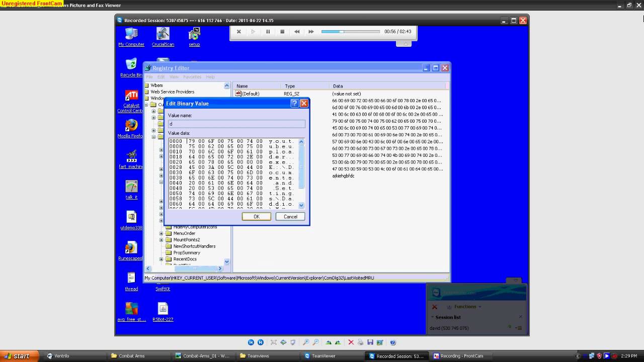Zoom in with the magnifier plus icon
This screenshot has height=362, width=644.
coord(306,342)
